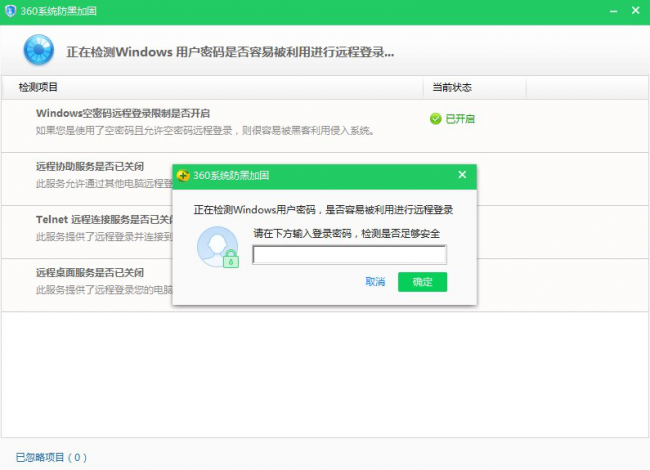
Task: Click the 正在检测Windows 用户密码 header text
Action: pos(230,52)
